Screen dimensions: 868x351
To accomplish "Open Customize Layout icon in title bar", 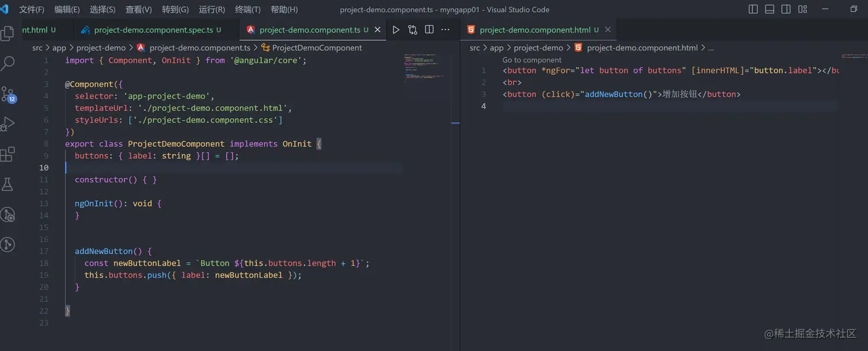I will coord(803,9).
